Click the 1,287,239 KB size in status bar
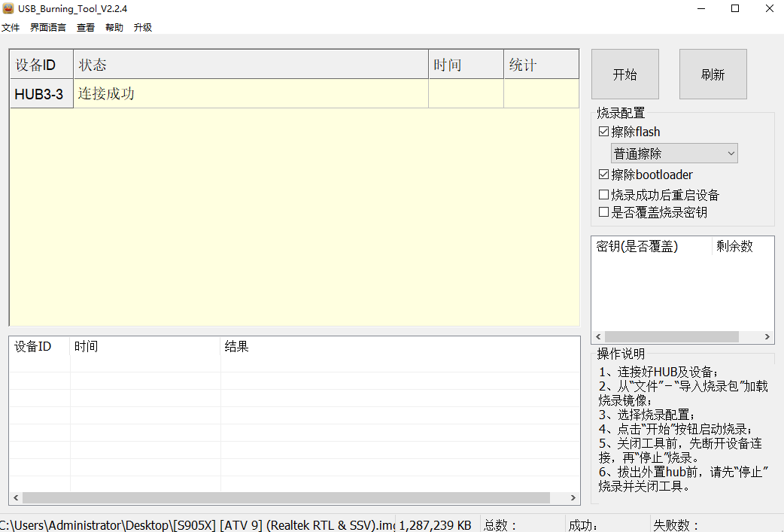This screenshot has width=784, height=532. pos(436,525)
